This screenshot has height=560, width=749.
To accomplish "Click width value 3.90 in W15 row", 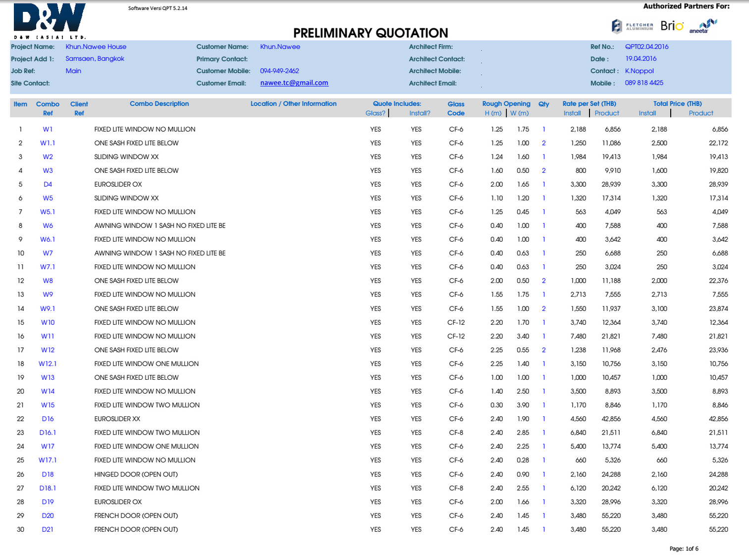I will [x=523, y=405].
